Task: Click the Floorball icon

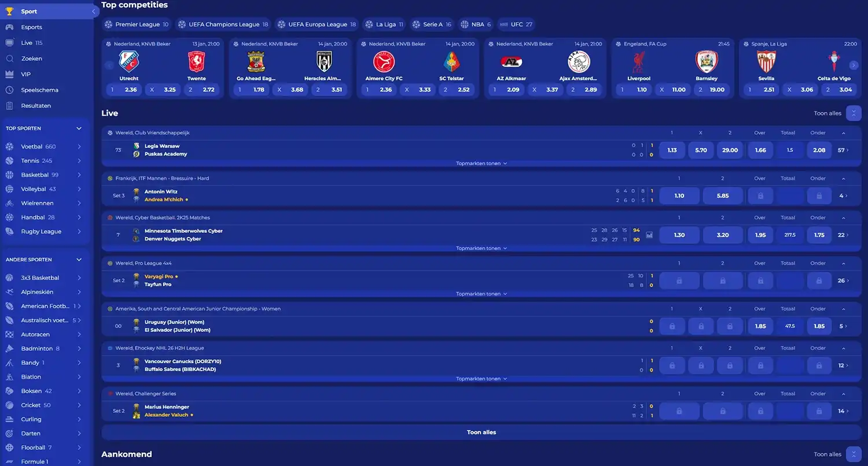Action: 9,448
